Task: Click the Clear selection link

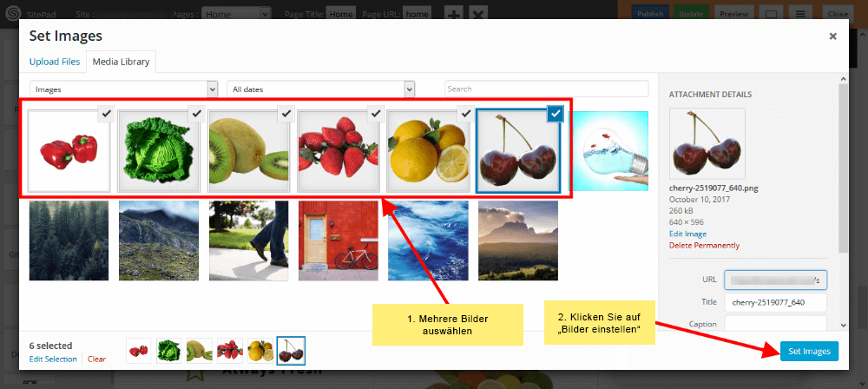Action: point(96,359)
